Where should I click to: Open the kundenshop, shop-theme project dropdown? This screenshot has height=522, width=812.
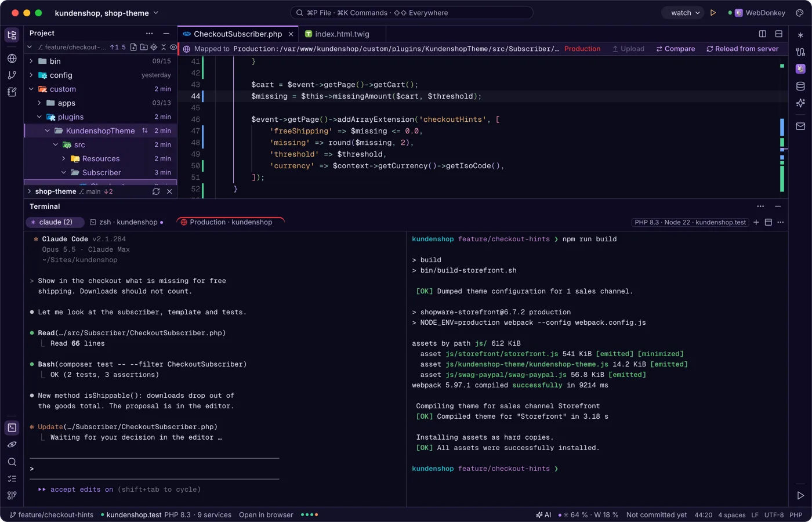click(107, 13)
